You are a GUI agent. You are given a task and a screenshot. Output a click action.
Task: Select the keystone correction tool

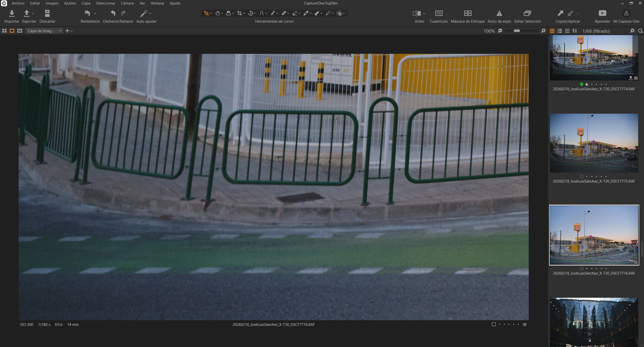262,13
